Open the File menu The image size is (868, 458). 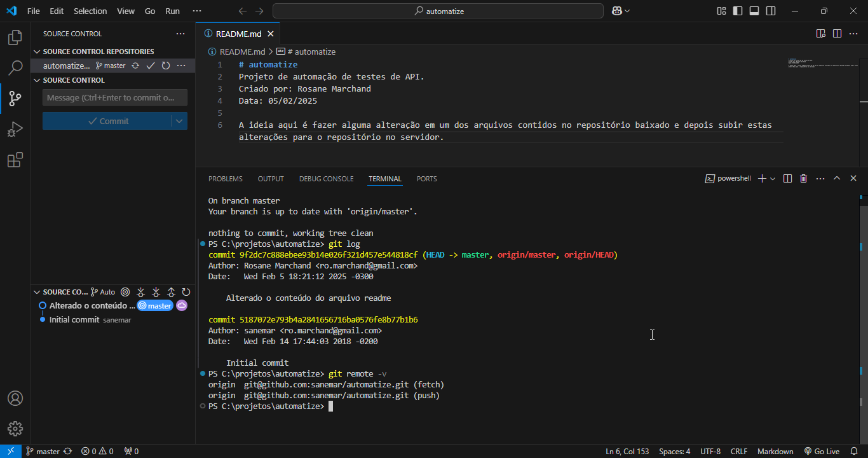tap(34, 11)
